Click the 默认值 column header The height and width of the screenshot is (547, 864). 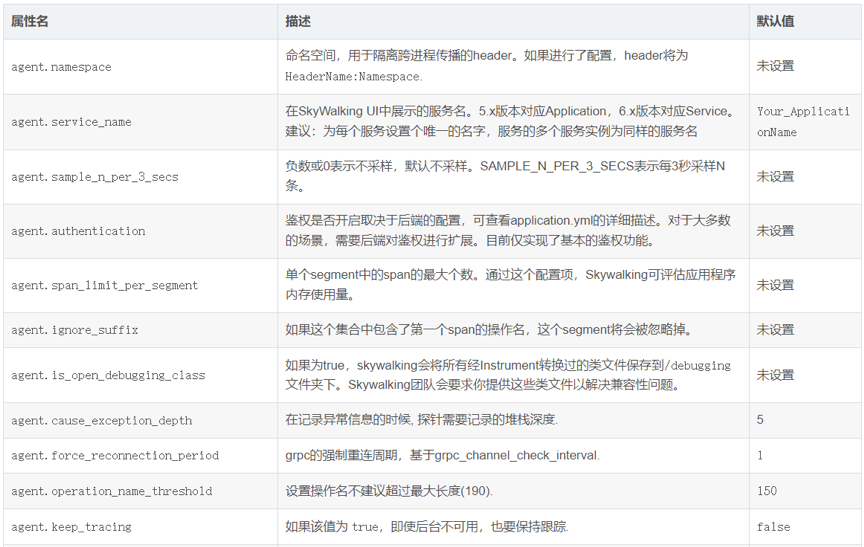[x=775, y=21]
